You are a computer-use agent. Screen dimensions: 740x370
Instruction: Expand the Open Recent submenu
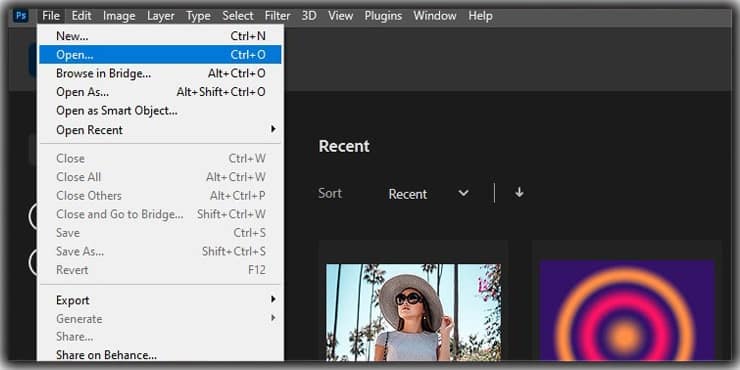tap(160, 130)
